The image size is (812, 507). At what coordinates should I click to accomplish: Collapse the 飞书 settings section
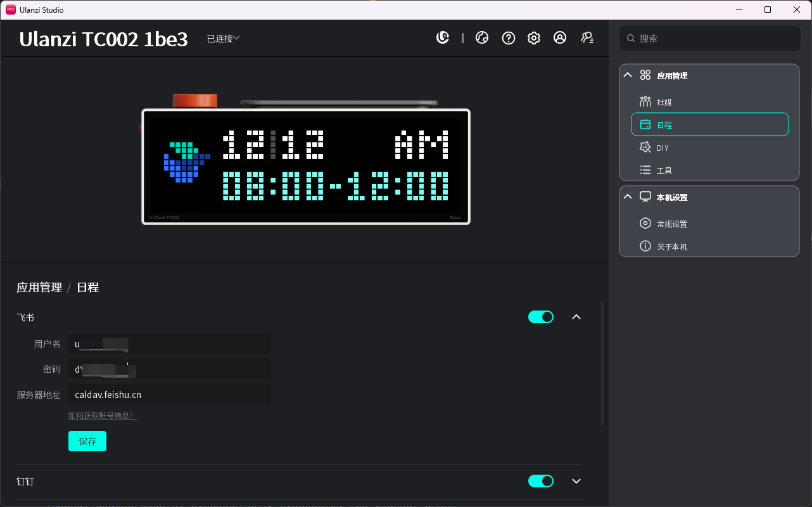pyautogui.click(x=576, y=317)
